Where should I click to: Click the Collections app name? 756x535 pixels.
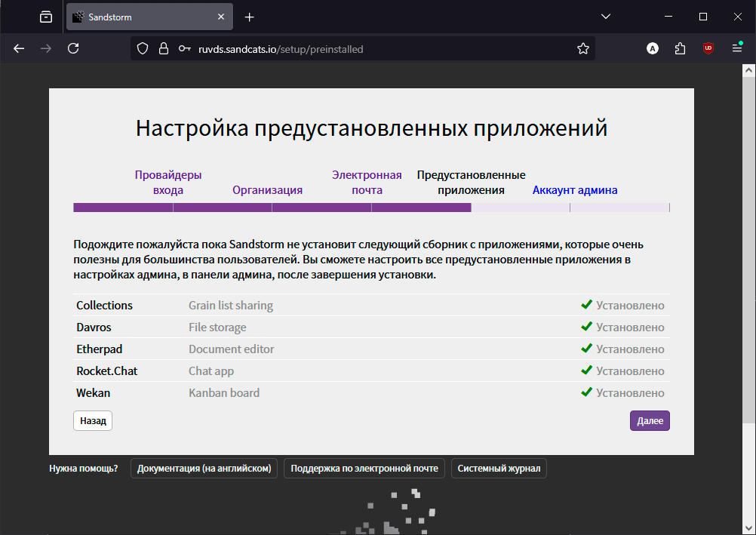coord(104,306)
